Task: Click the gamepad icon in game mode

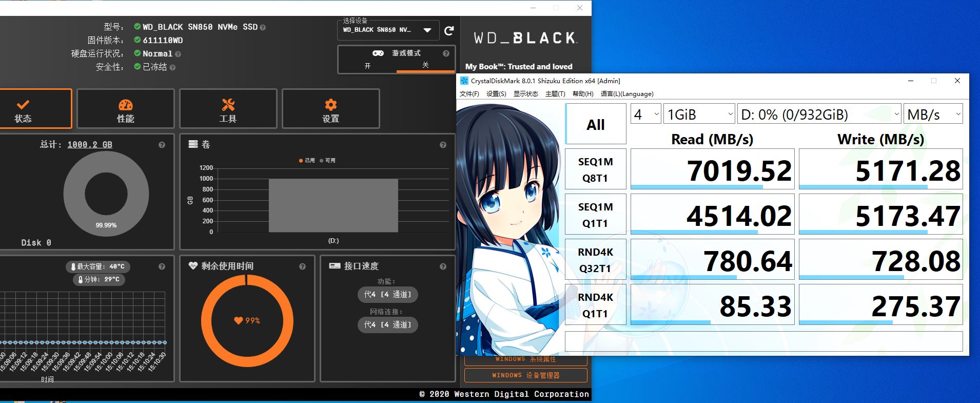Action: pyautogui.click(x=378, y=53)
